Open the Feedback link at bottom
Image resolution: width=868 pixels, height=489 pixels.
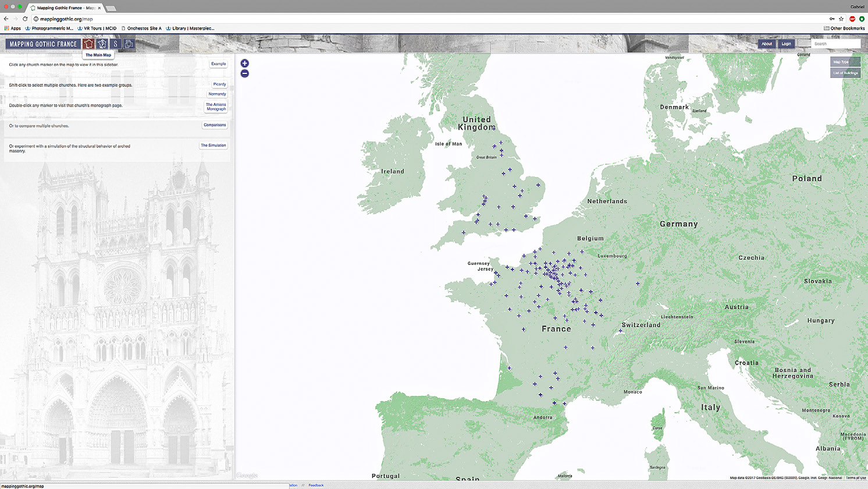316,485
